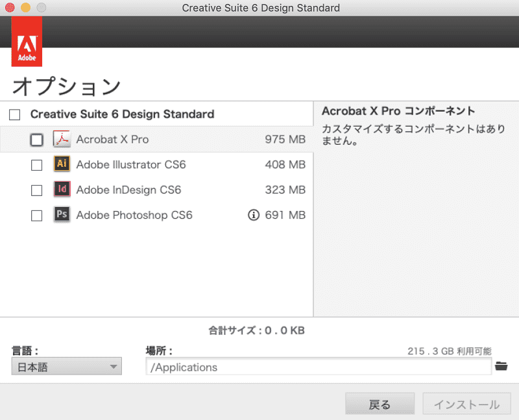
Task: Click the インストール install button
Action: 466,404
